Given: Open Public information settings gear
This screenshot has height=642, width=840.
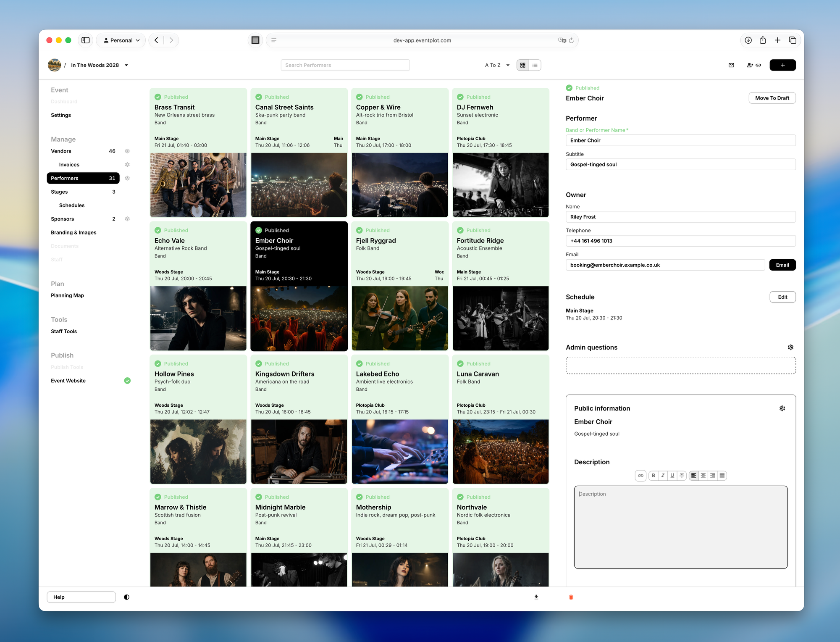Looking at the screenshot, I should pos(782,408).
